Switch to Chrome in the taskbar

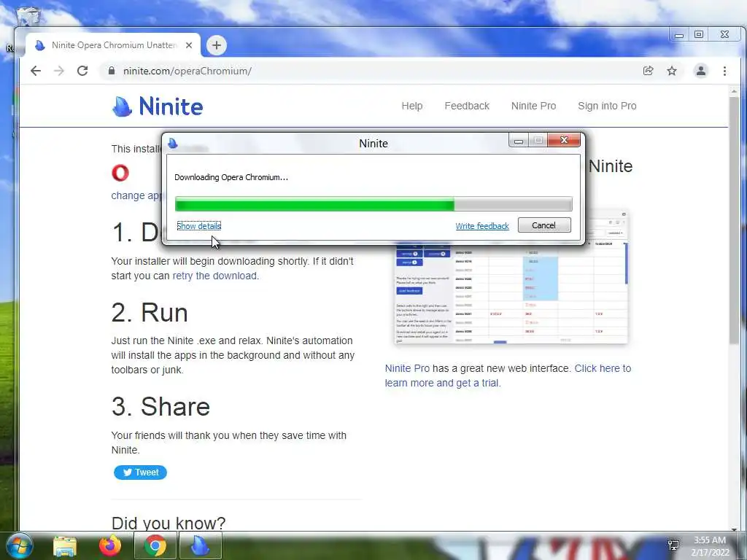click(155, 545)
